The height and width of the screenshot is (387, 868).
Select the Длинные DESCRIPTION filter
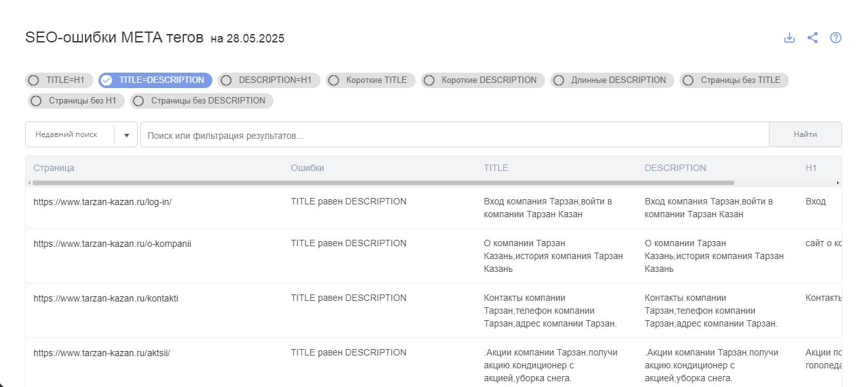click(612, 80)
